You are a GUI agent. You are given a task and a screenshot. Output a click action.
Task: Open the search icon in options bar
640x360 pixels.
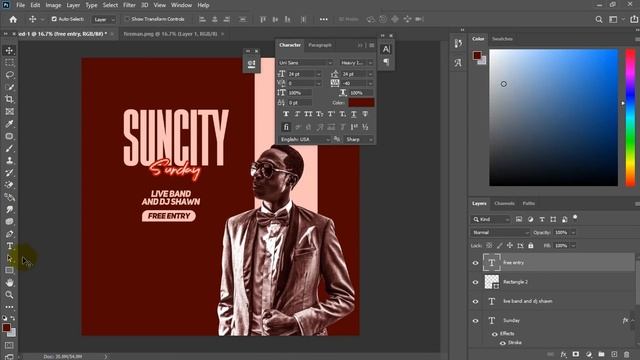pos(599,19)
